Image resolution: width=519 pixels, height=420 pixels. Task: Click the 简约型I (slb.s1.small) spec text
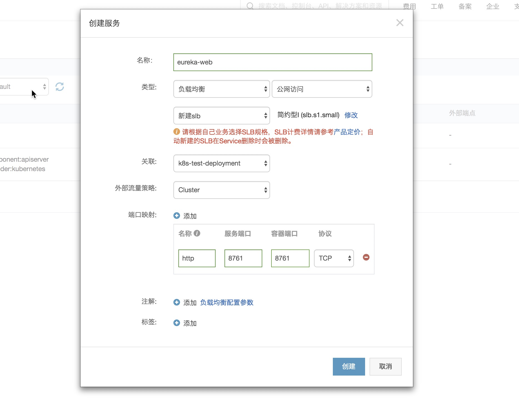[x=308, y=115]
